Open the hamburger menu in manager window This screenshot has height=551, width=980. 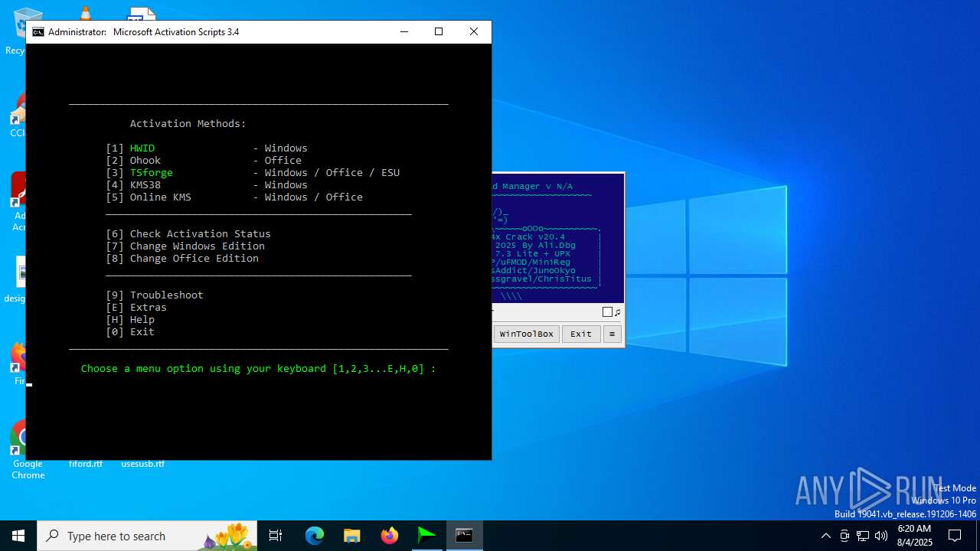coord(612,334)
